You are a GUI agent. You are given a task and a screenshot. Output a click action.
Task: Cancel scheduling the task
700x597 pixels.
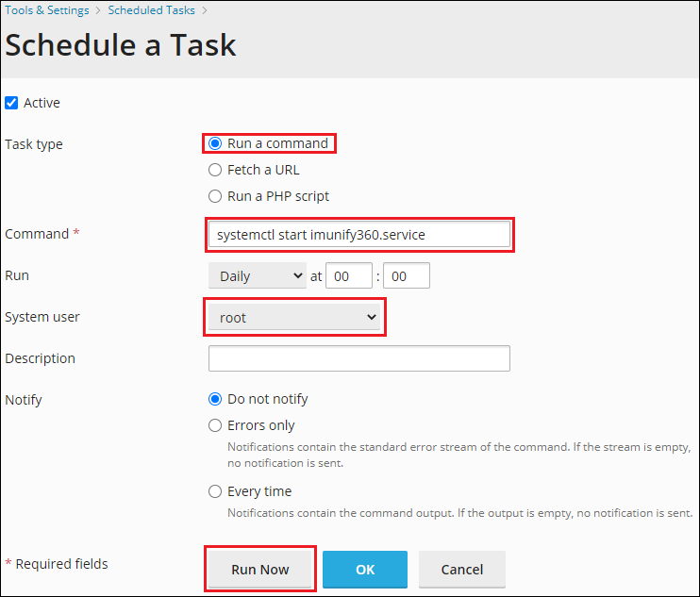point(462,570)
